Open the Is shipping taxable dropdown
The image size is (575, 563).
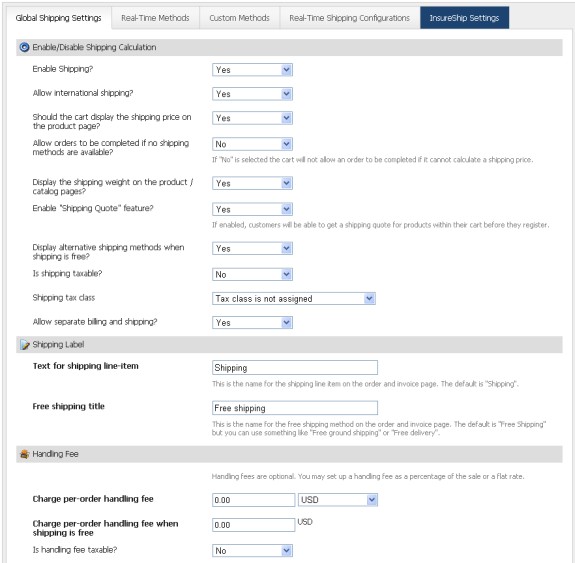pos(252,274)
